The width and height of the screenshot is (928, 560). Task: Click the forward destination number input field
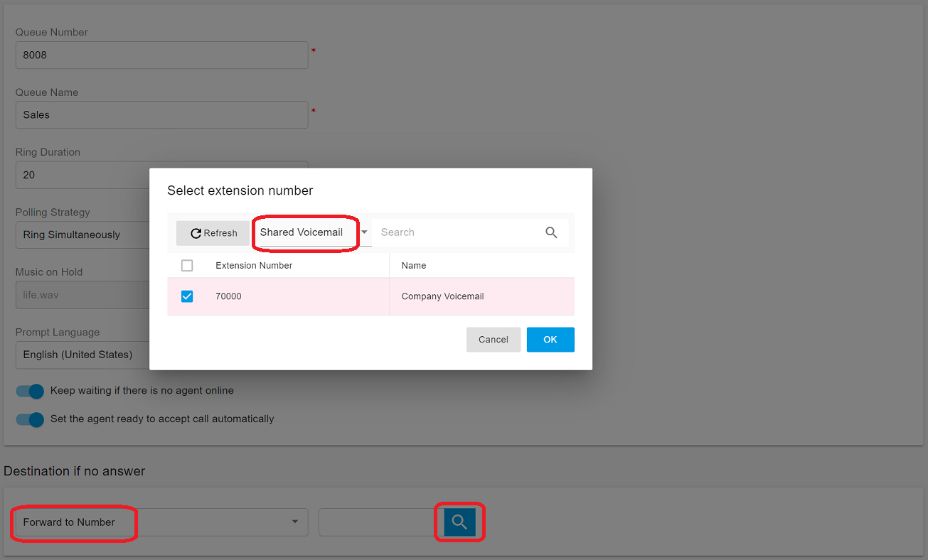click(x=377, y=522)
